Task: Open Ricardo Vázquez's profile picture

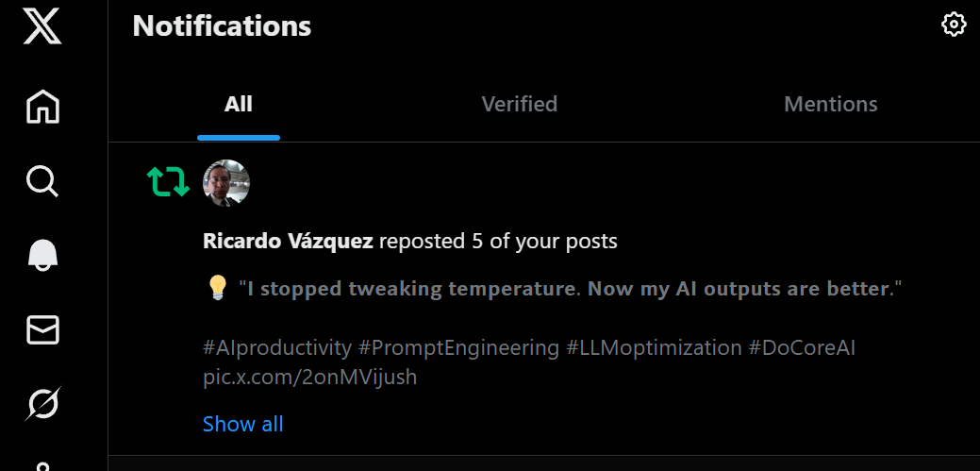Action: click(x=226, y=183)
